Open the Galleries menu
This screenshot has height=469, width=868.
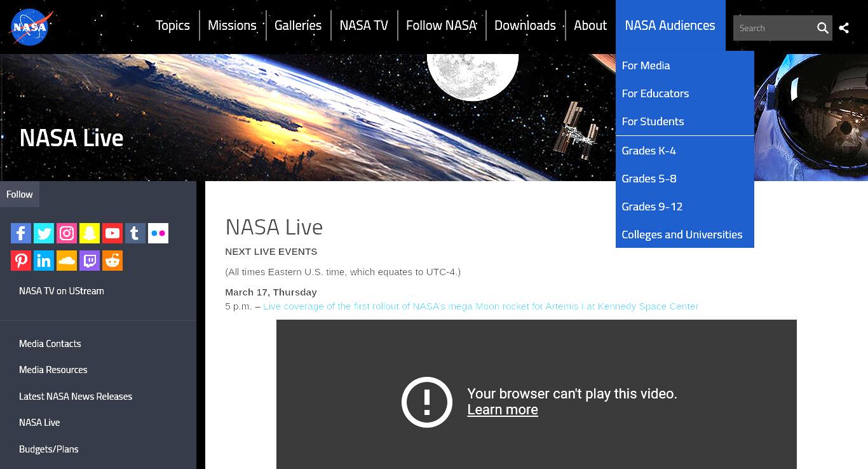[298, 25]
